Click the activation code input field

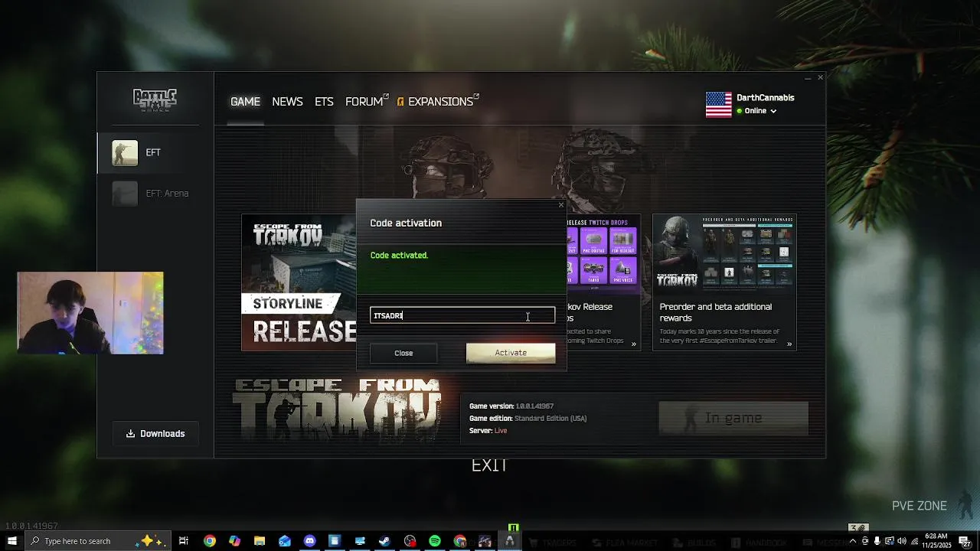462,315
